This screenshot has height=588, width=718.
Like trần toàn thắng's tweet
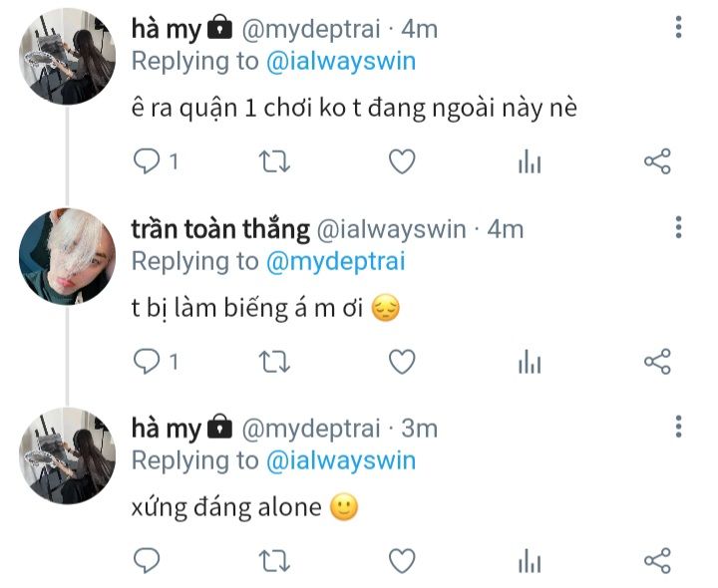tap(402, 362)
